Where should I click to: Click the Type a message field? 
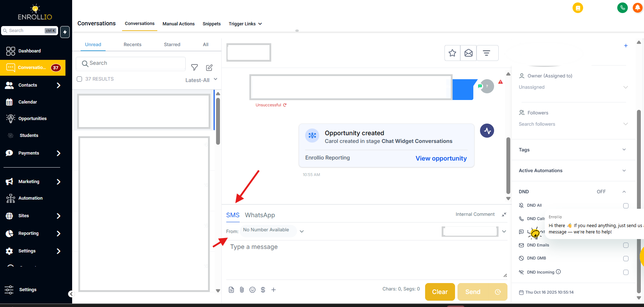(x=366, y=259)
